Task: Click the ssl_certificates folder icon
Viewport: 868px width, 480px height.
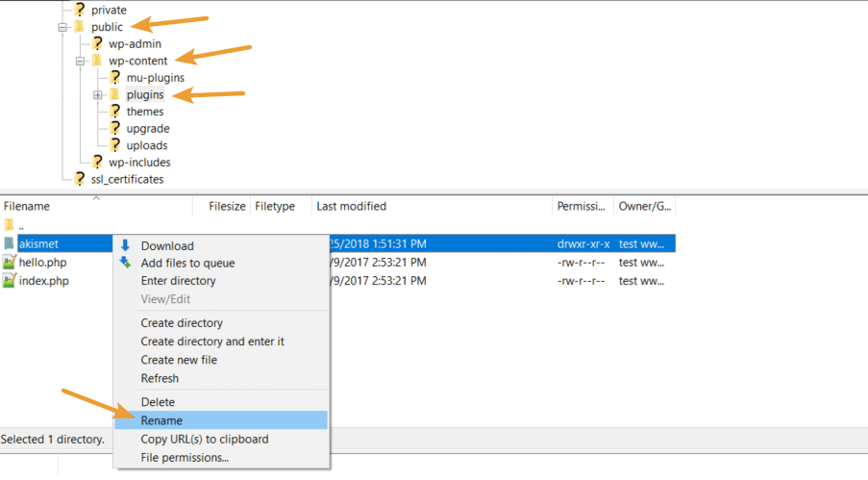Action: (80, 179)
